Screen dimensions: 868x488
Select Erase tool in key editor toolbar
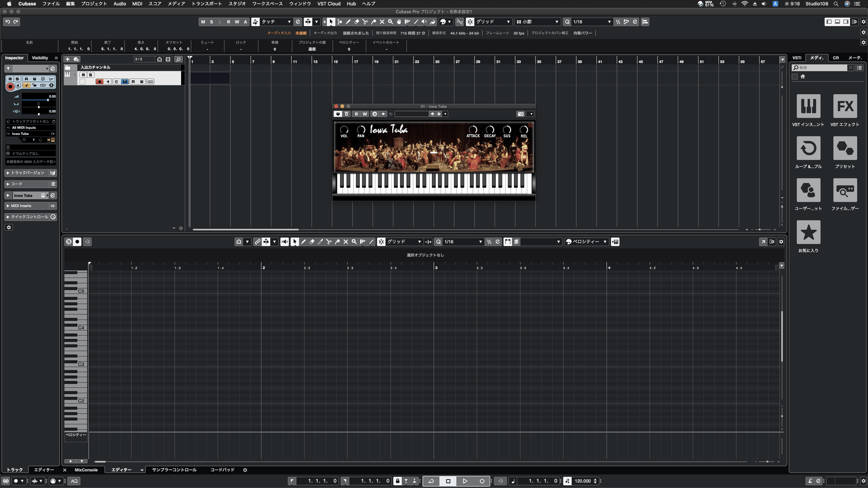312,242
